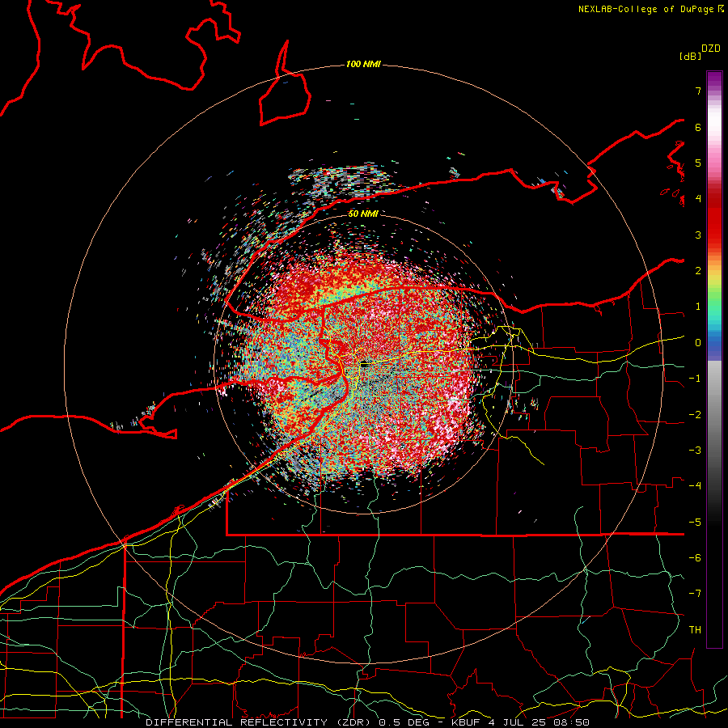Click the TH threshold label on legend
Viewport: 728px width, 728px height.
pos(695,630)
